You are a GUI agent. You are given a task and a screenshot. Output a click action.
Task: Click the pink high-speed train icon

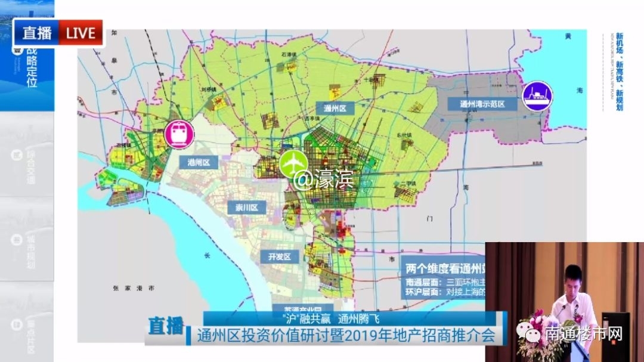point(179,133)
